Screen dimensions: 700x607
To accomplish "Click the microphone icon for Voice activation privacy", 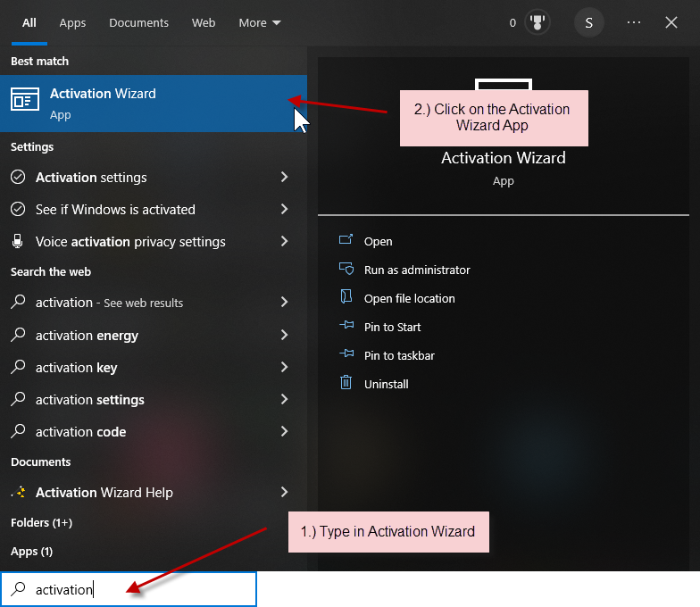I will (18, 241).
